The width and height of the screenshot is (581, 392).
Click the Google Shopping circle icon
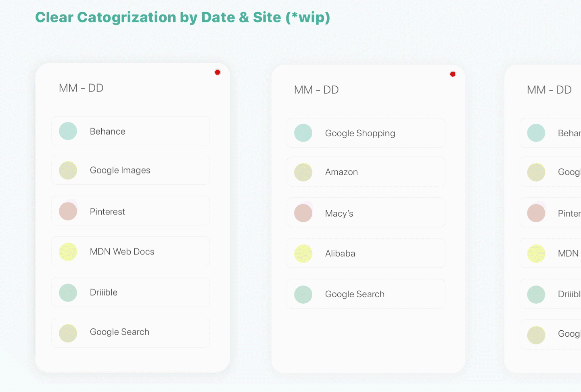(303, 133)
